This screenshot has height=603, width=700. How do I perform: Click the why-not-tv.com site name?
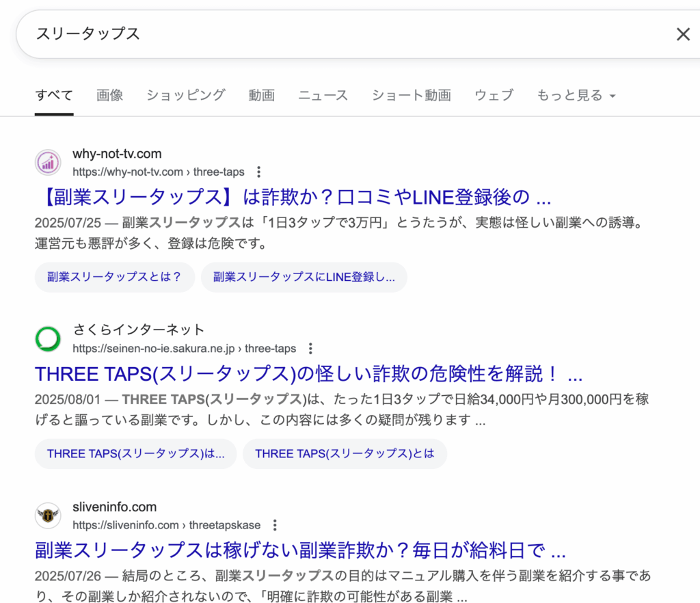[x=117, y=154]
